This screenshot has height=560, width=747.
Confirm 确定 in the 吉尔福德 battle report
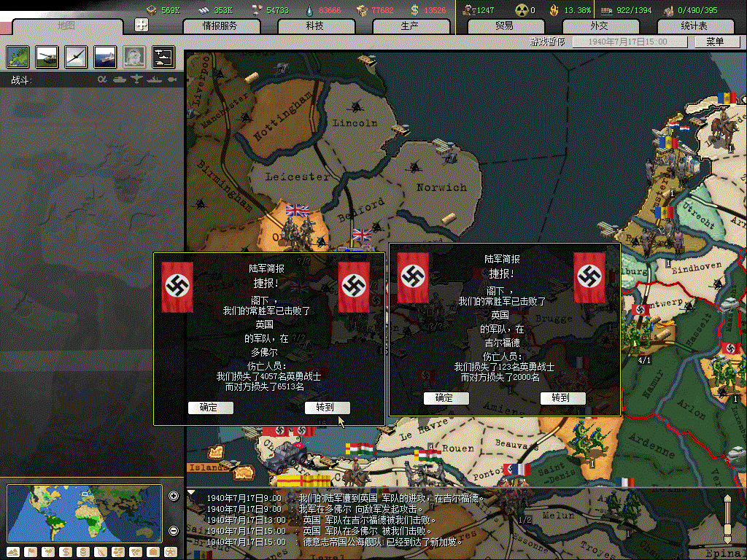[x=446, y=398]
